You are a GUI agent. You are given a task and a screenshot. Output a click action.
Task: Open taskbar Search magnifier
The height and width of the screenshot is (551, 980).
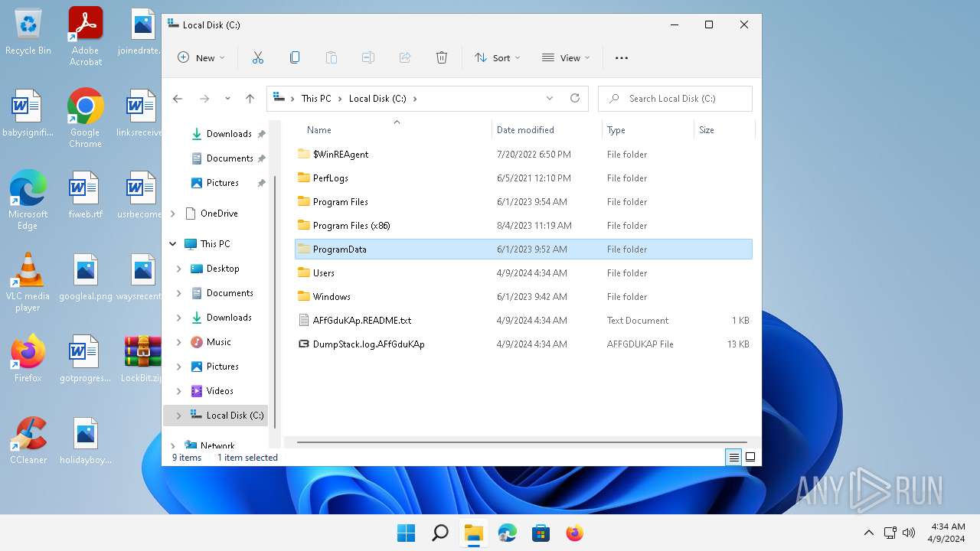440,533
